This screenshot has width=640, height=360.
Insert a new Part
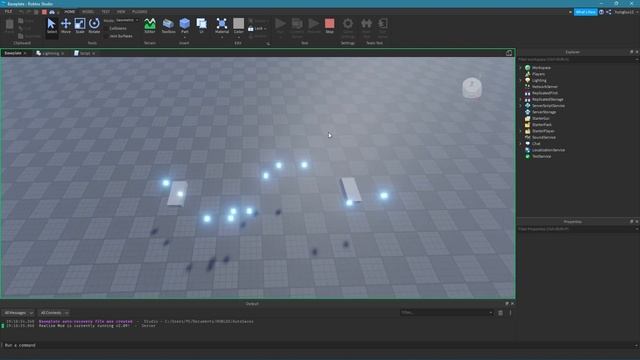click(x=184, y=26)
